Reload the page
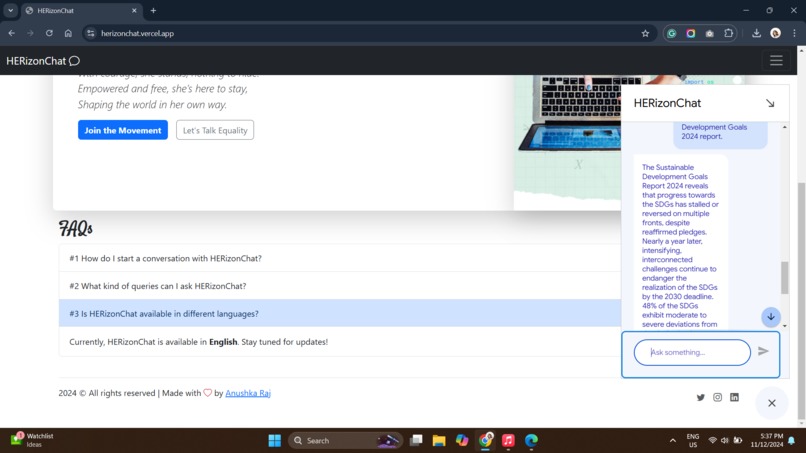This screenshot has height=453, width=806. coord(49,33)
